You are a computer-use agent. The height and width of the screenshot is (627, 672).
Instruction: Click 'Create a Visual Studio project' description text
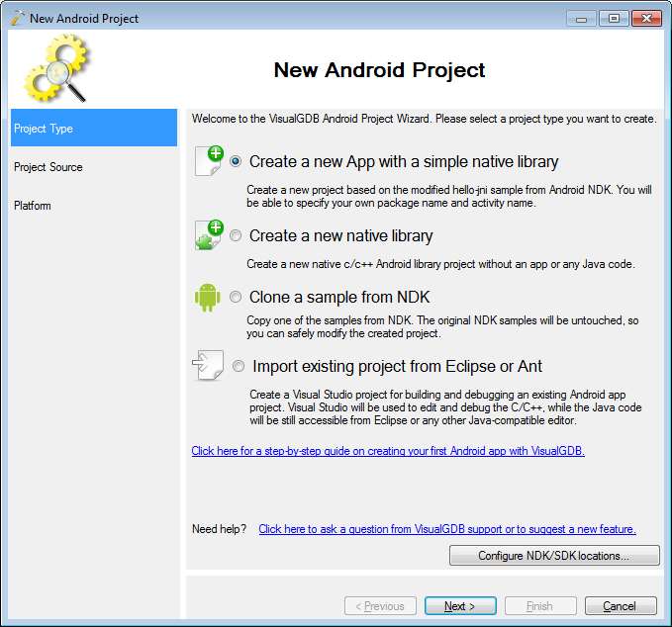[x=445, y=407]
